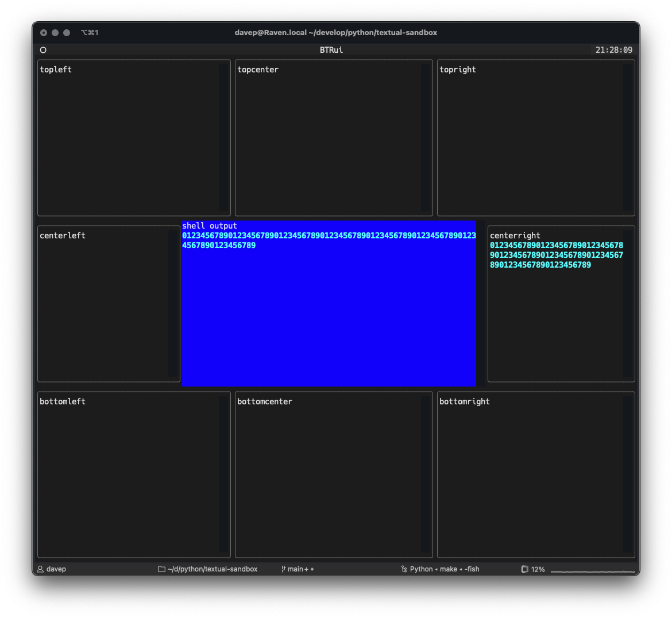Click the shell output panel scrollbar
The height and width of the screenshot is (618, 672).
[x=481, y=303]
